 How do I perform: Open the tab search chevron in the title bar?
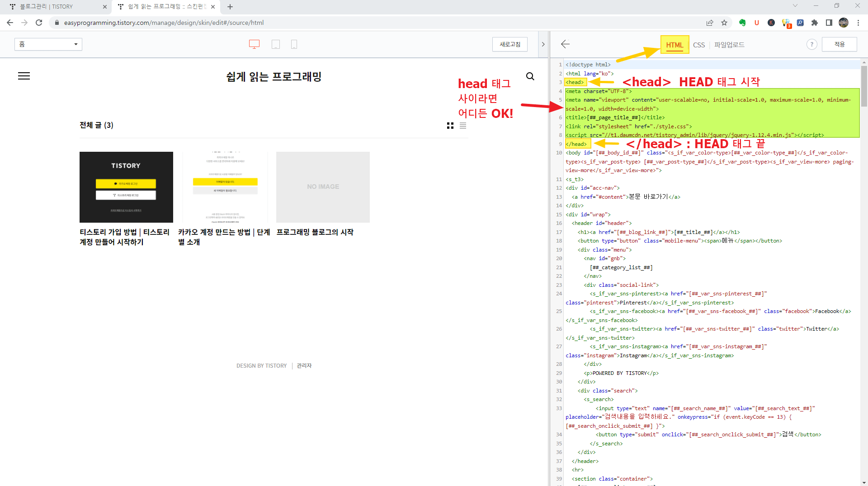[x=795, y=5]
